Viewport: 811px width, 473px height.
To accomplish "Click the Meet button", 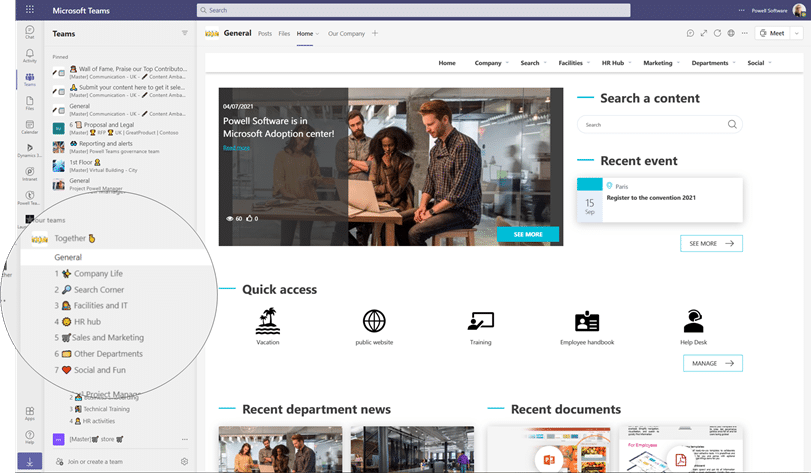I will pyautogui.click(x=773, y=33).
